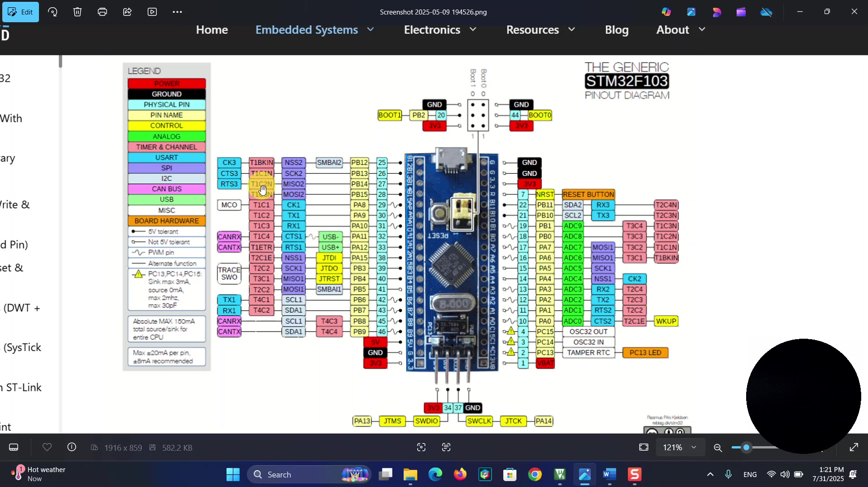Click the TAMPER RTC label
868x487 pixels.
pos(588,353)
